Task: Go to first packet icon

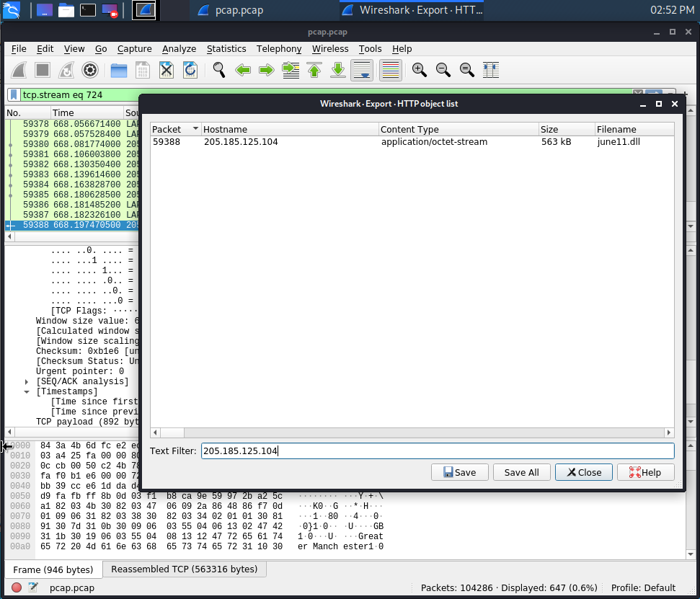Action: point(314,70)
